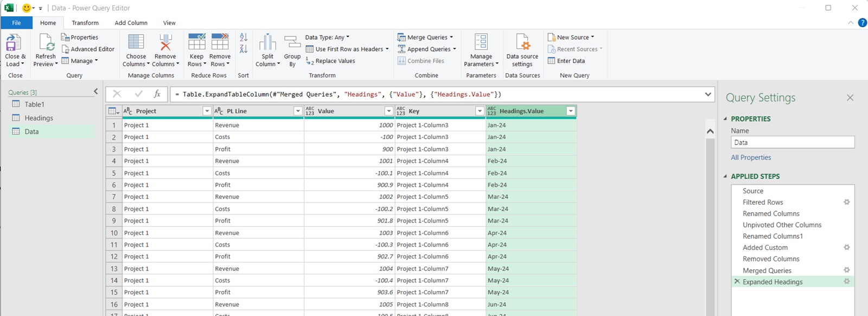The image size is (868, 316).
Task: Confirm formula with checkmark icon
Action: point(139,94)
